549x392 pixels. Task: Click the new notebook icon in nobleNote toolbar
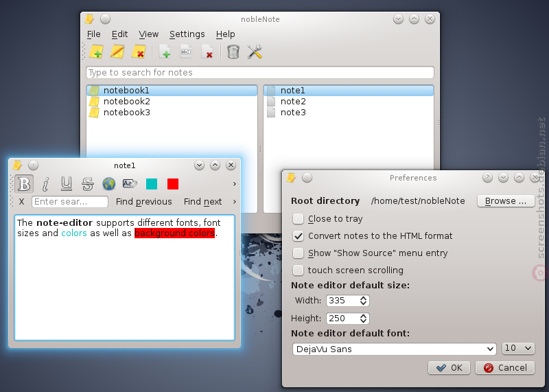pyautogui.click(x=96, y=52)
